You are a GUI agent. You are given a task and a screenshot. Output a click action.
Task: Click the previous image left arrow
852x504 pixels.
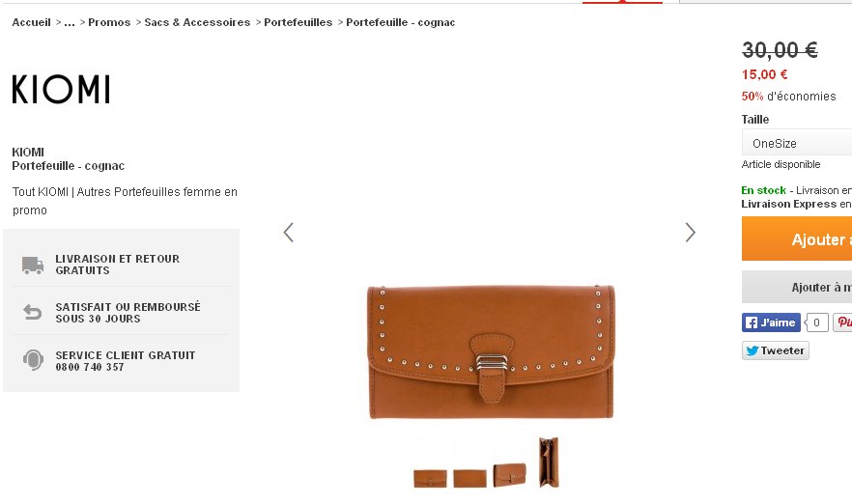289,233
